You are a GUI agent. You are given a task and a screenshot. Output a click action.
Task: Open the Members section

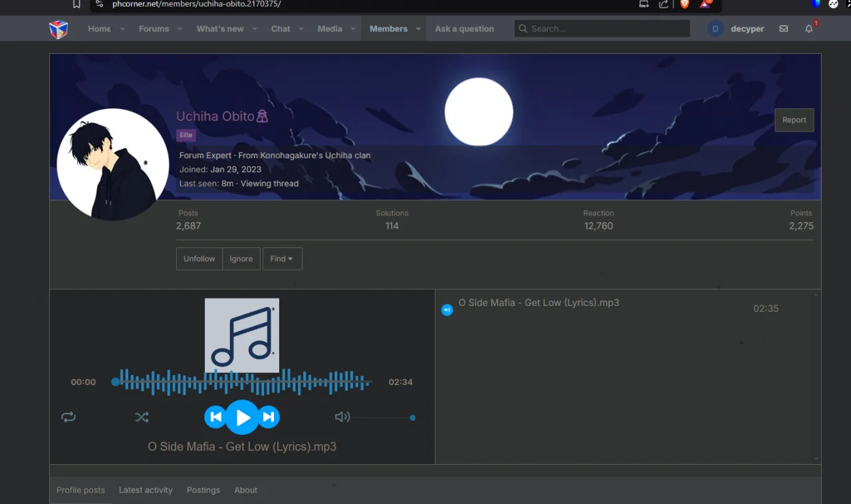388,29
